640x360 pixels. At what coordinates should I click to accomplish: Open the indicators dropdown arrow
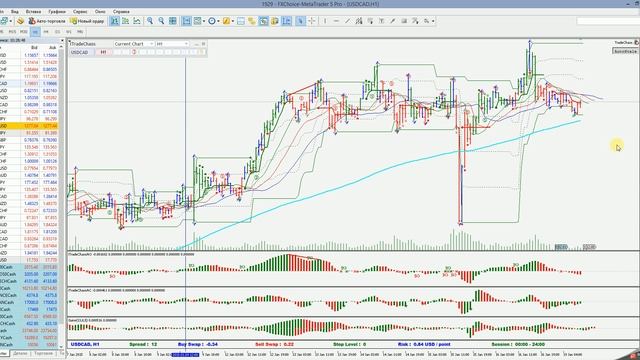204,21
